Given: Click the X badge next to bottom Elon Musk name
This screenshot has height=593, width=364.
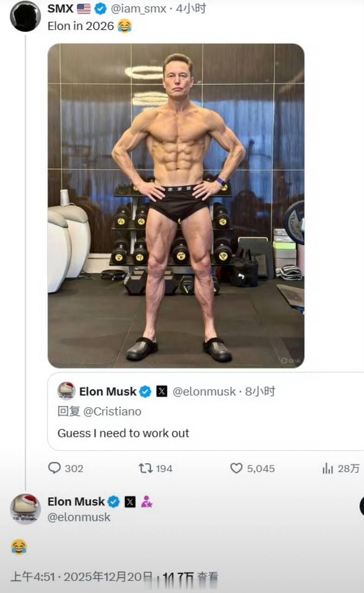Looking at the screenshot, I should [130, 502].
